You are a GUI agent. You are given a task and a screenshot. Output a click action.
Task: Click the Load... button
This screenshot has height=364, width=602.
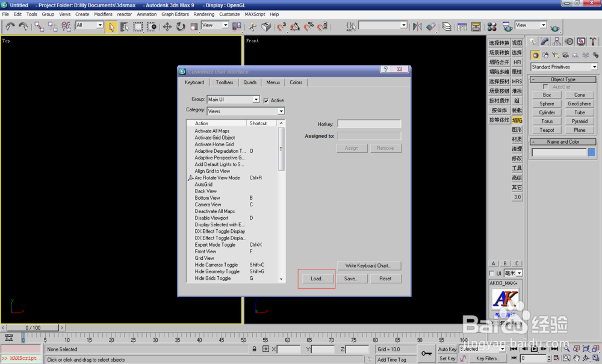(317, 279)
